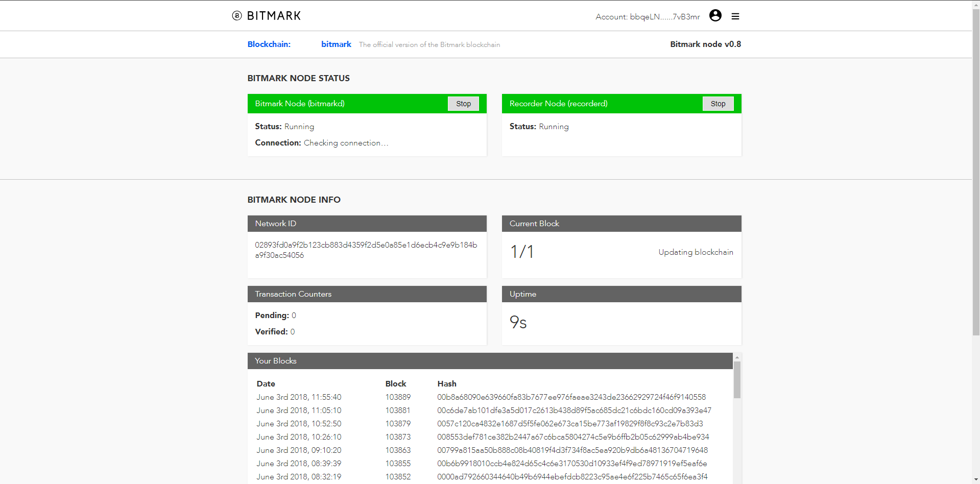Screen dimensions: 980x484
Task: Click the Your Blocks panel scrollbar thumb
Action: 737,380
